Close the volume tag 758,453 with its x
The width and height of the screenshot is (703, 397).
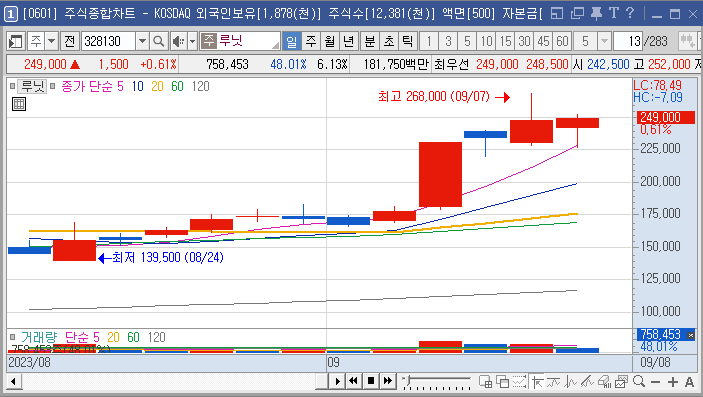[690, 335]
